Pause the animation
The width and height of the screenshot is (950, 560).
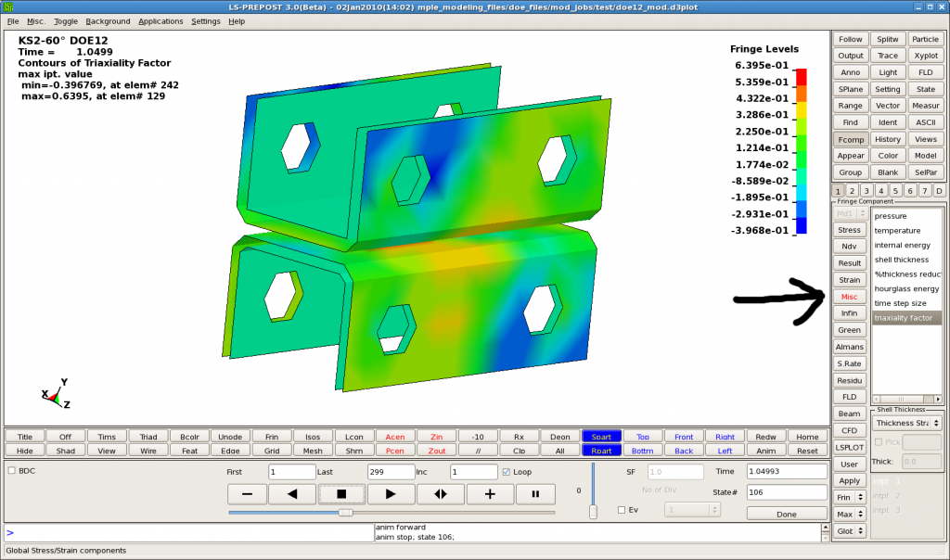[535, 494]
